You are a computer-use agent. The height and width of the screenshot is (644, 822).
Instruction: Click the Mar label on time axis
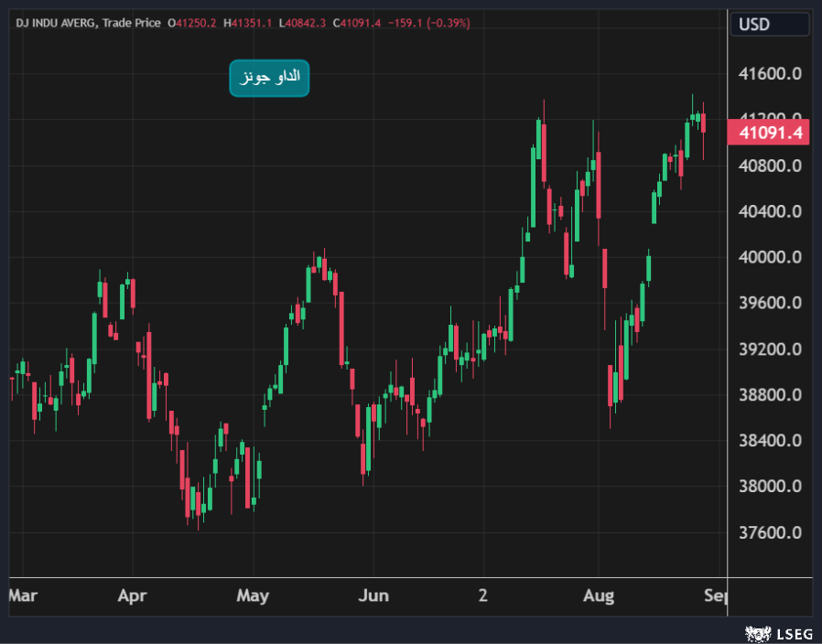[x=22, y=596]
